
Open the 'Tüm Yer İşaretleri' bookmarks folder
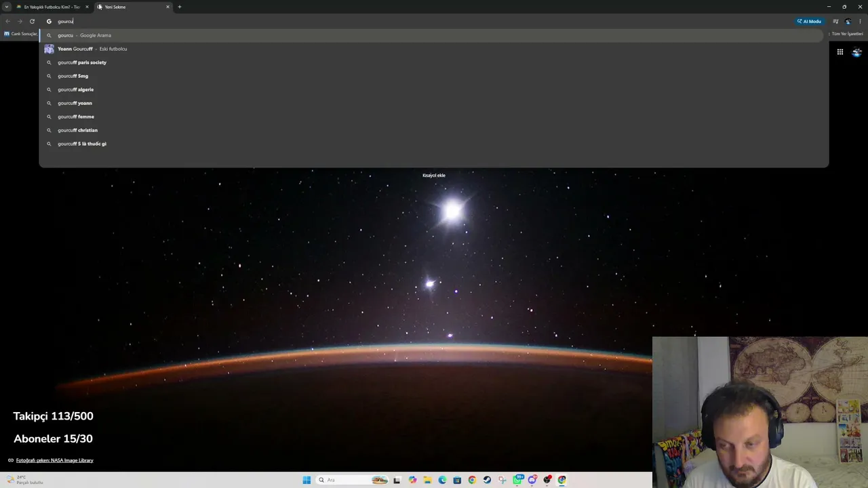[847, 34]
